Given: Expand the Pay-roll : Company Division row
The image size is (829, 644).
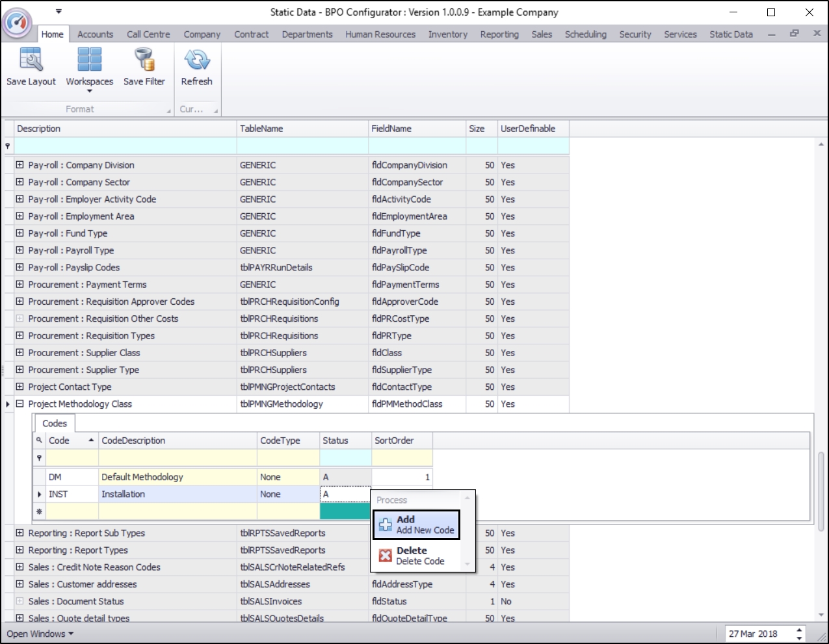Looking at the screenshot, I should tap(20, 165).
